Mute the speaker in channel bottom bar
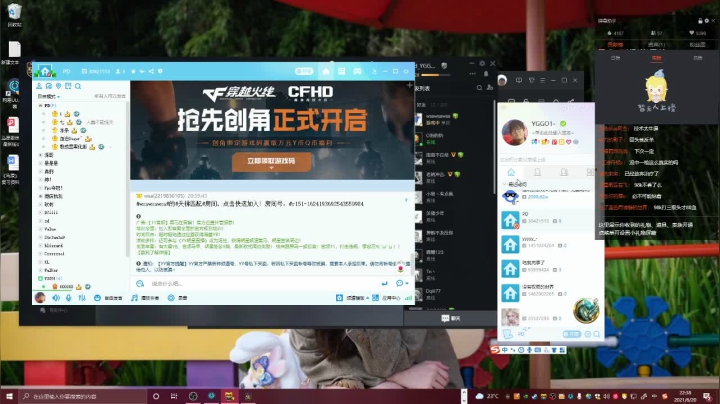 56,298
